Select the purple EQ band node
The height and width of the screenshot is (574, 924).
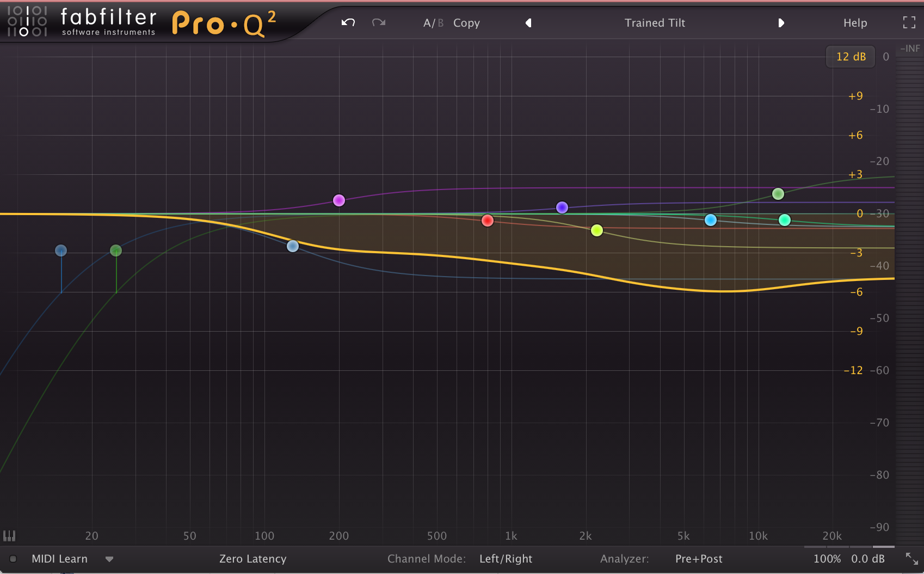[562, 207]
